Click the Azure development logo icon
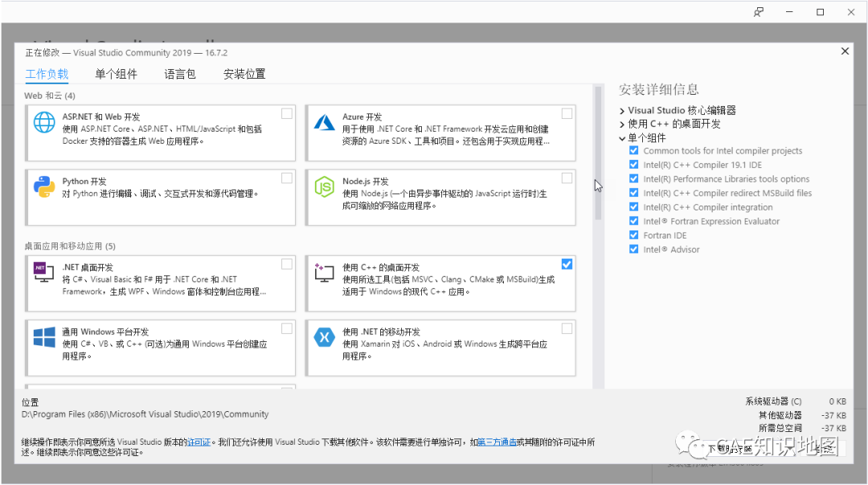 325,122
